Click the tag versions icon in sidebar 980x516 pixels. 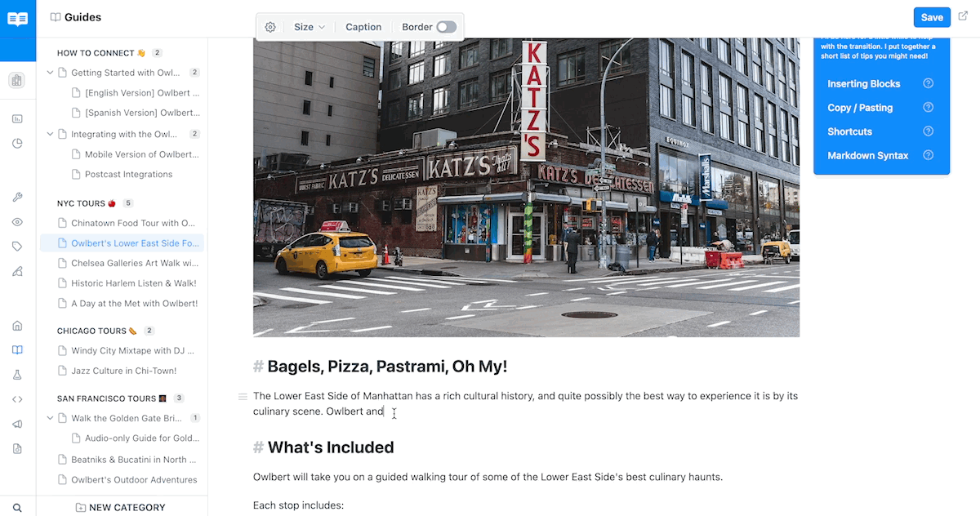click(17, 247)
